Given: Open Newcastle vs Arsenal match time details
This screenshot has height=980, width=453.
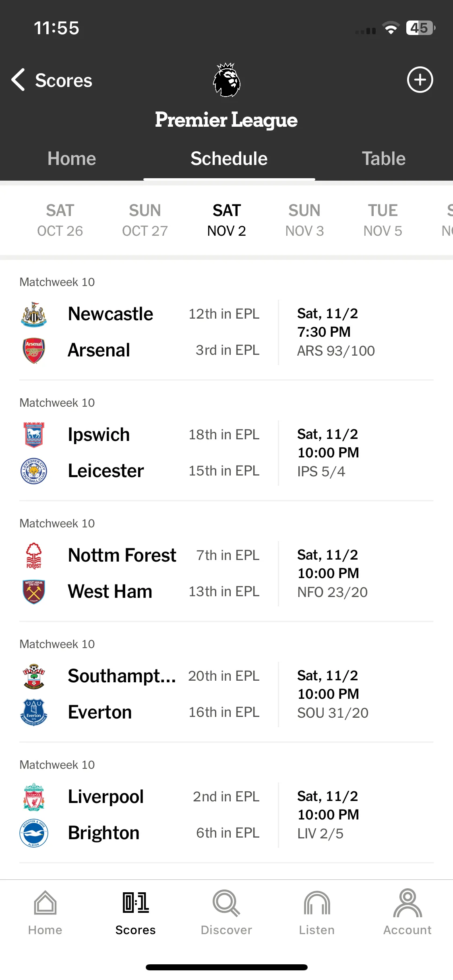Looking at the screenshot, I should click(x=336, y=332).
